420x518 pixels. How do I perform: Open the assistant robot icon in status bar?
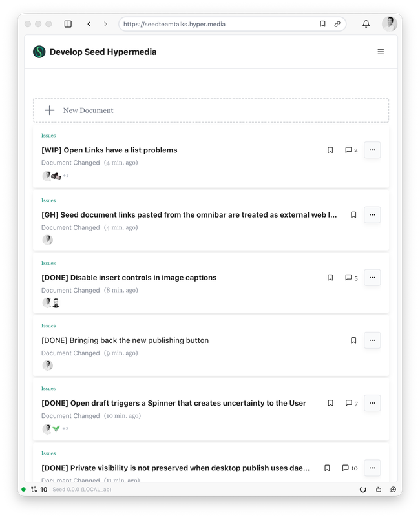coord(379,490)
